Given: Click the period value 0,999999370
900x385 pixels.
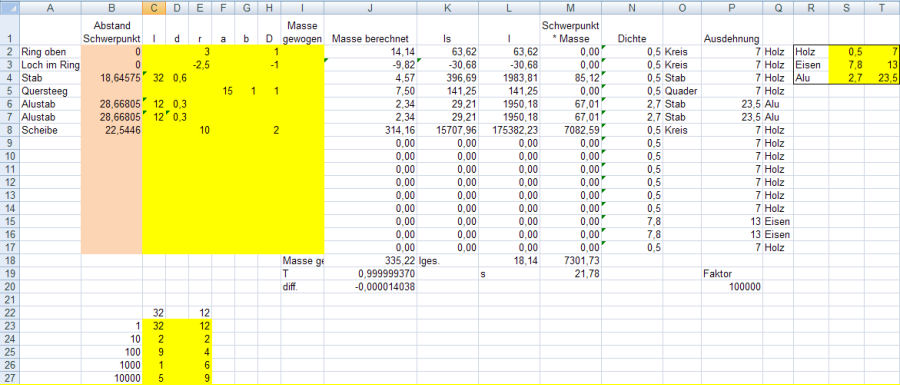Looking at the screenshot, I should tap(370, 274).
